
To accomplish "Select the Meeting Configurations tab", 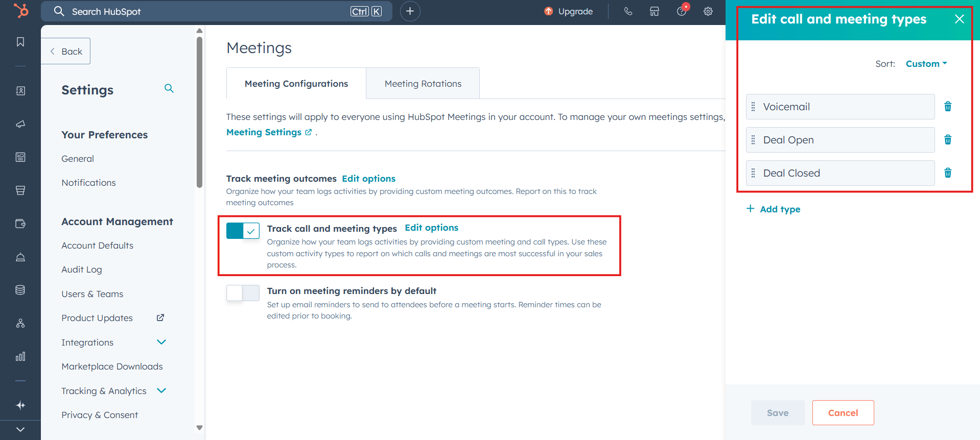I will pos(296,84).
